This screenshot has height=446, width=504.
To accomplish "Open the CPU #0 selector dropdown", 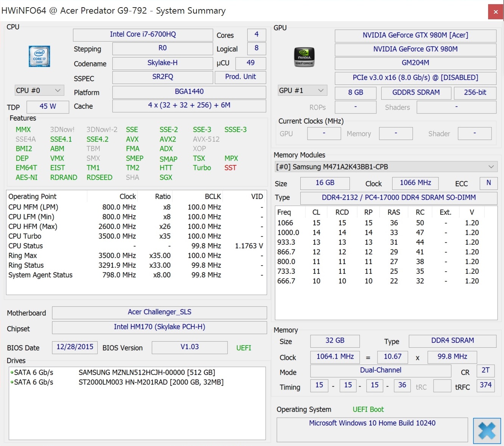I will point(39,90).
